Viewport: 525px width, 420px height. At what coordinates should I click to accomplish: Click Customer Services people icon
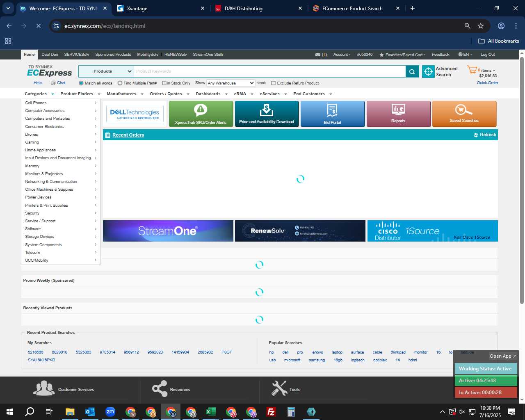point(44,388)
